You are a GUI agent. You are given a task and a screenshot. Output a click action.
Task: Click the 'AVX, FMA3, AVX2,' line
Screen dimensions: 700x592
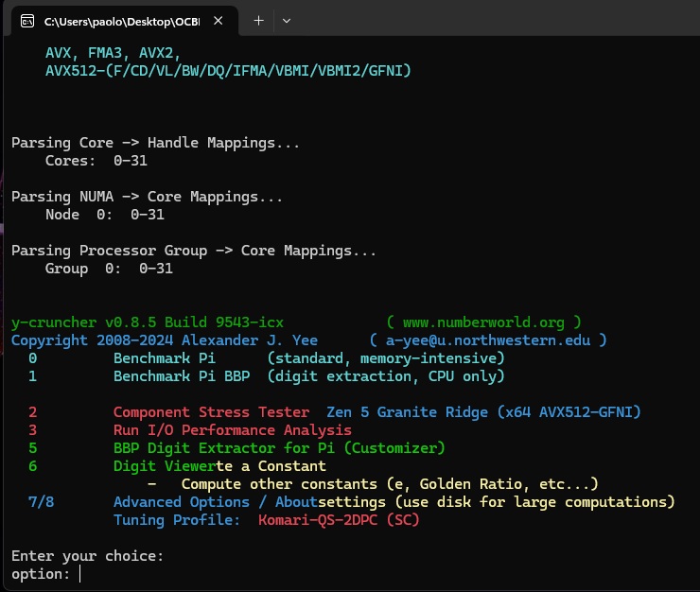click(x=113, y=53)
